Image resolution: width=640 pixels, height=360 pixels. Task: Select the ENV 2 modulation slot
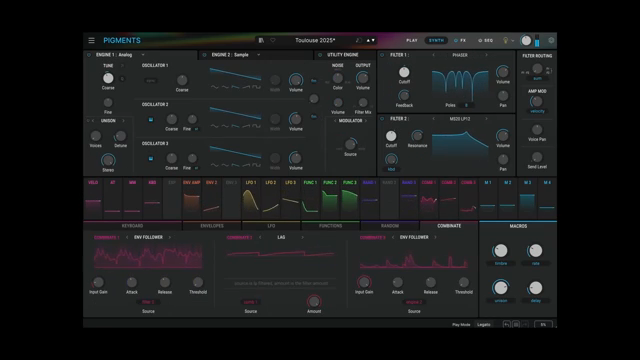click(211, 199)
